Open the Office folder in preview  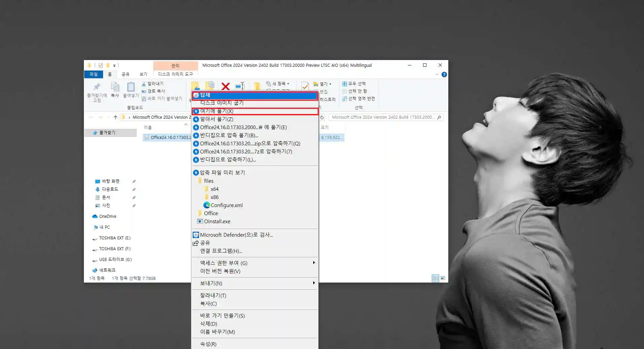coord(208,213)
